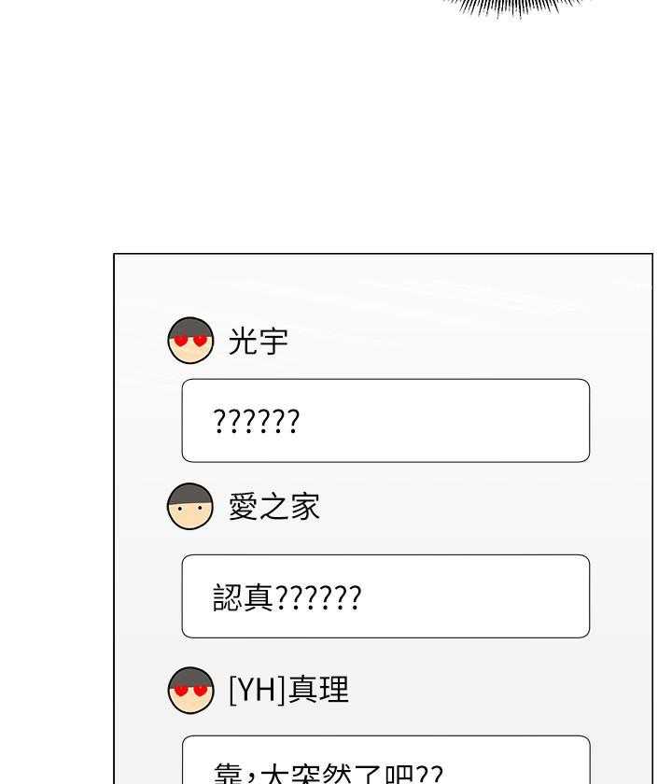Click the 認真?????? message bubble
Image resolution: width=672 pixels, height=784 pixels.
(x=385, y=596)
